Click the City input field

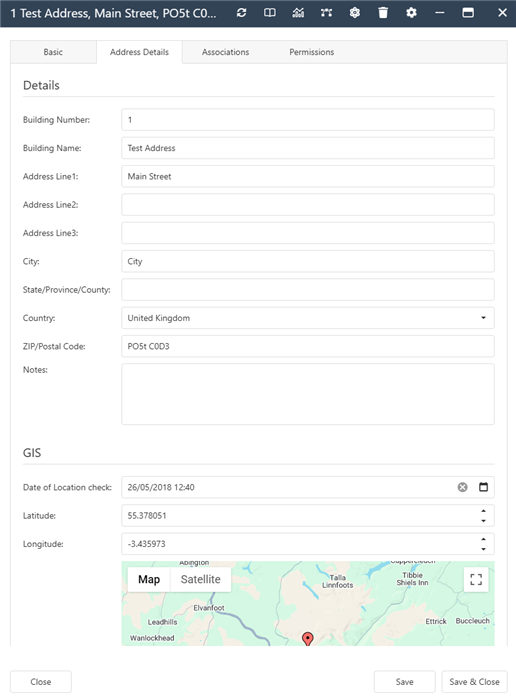click(308, 261)
